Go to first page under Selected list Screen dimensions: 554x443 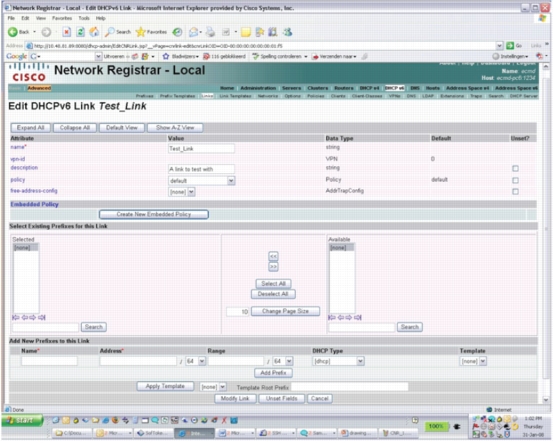16,318
